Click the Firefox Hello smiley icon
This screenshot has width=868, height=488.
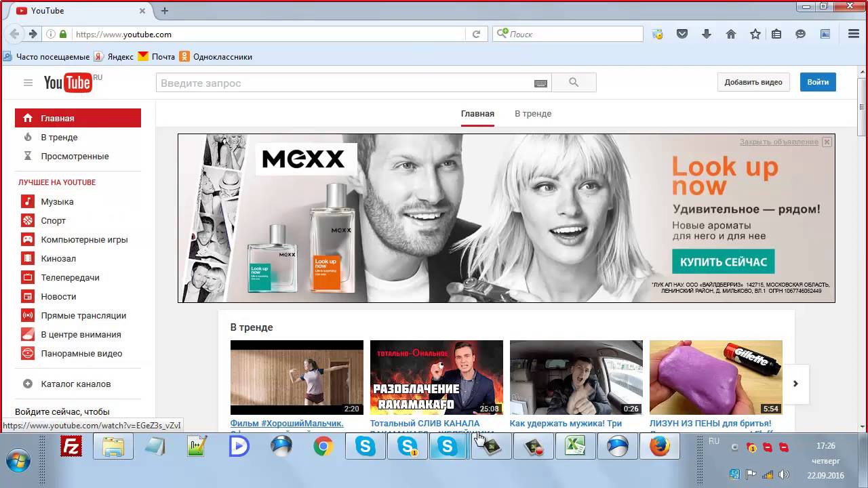[x=801, y=34]
